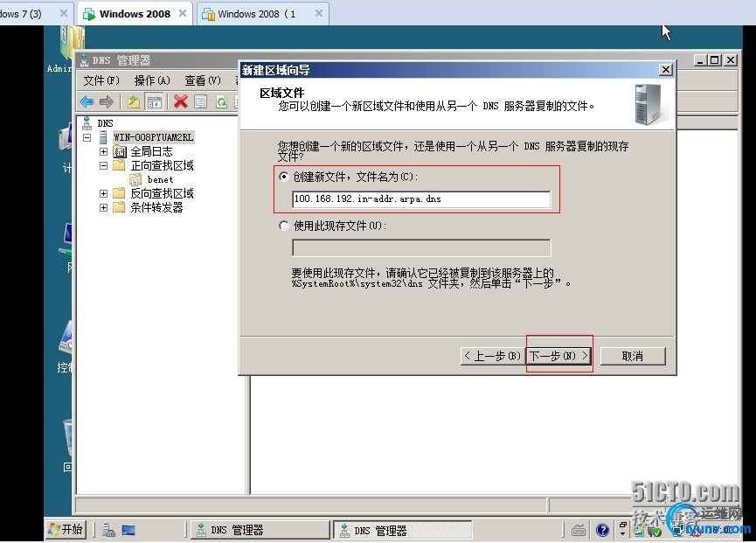Click second DNS 管理器 taskbar button
Screen dimensions: 756x543
pyautogui.click(x=403, y=531)
